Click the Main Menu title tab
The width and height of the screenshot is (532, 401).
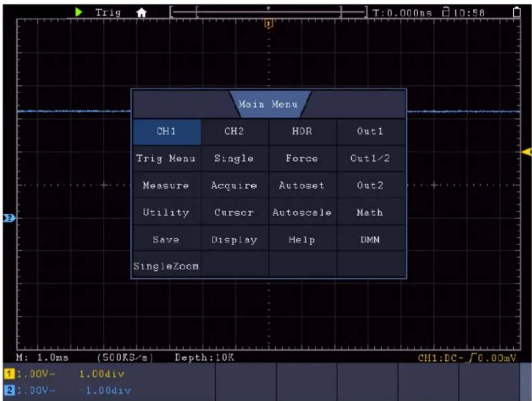(270, 104)
